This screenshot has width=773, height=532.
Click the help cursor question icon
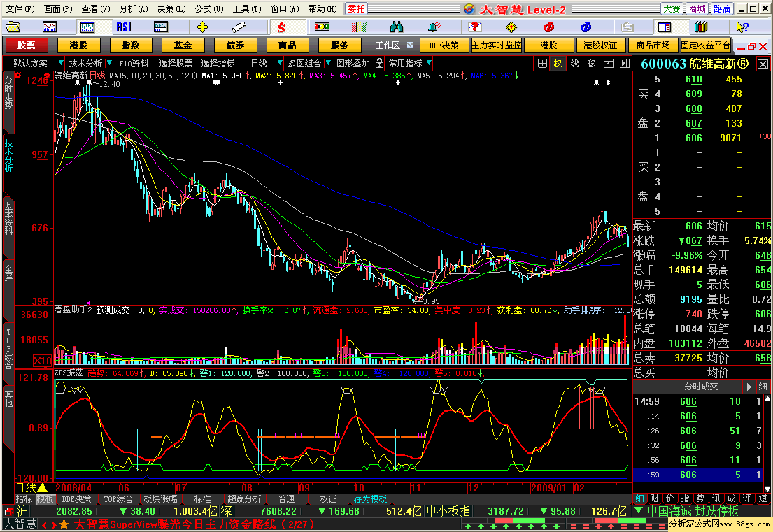tap(742, 27)
